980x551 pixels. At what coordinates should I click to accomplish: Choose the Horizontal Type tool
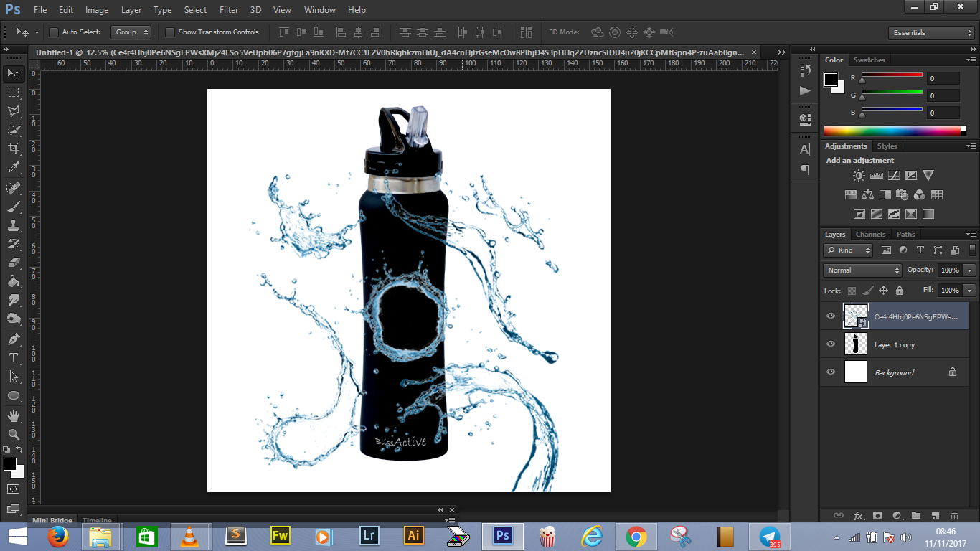click(x=12, y=357)
